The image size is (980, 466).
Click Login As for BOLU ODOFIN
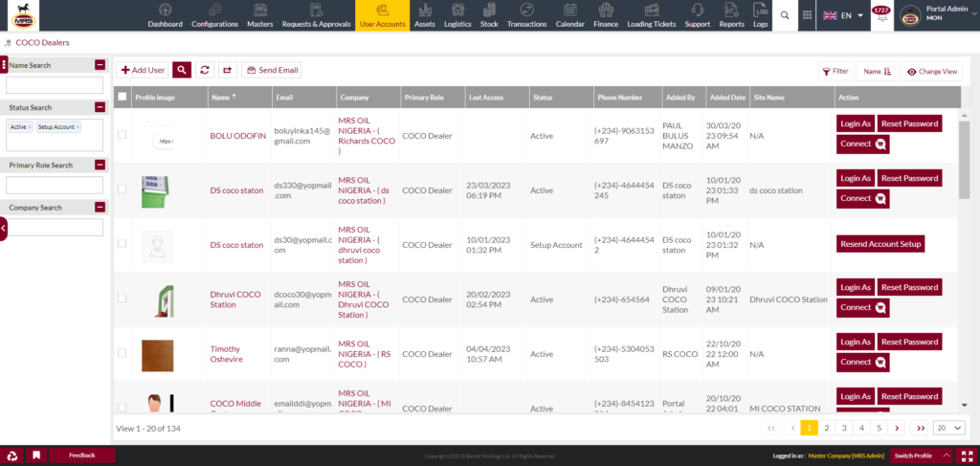pyautogui.click(x=856, y=123)
